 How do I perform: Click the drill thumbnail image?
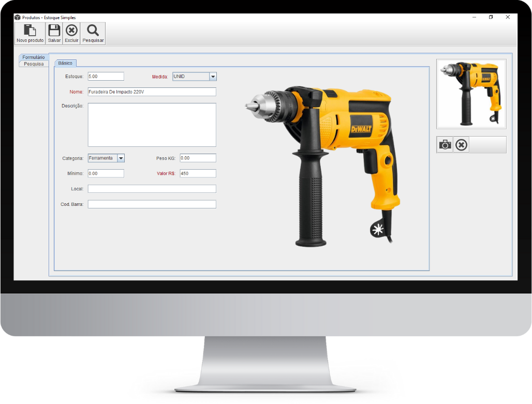point(471,94)
